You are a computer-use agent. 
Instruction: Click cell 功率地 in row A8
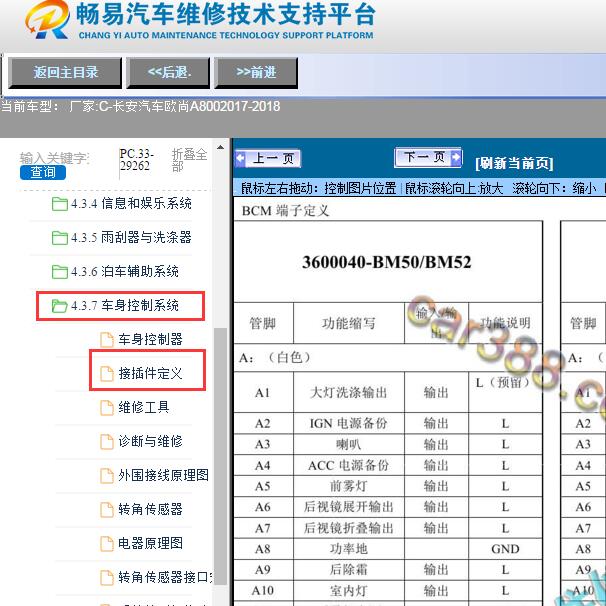click(x=349, y=549)
